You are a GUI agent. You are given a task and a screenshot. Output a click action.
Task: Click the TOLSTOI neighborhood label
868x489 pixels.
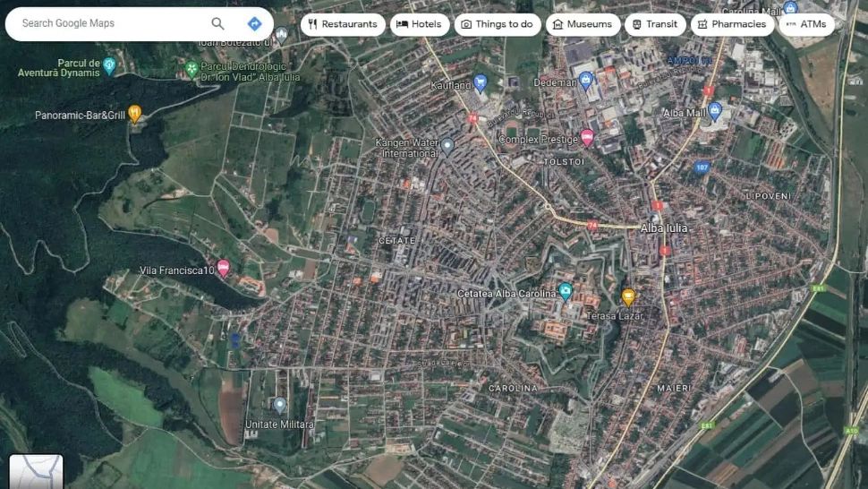point(564,162)
